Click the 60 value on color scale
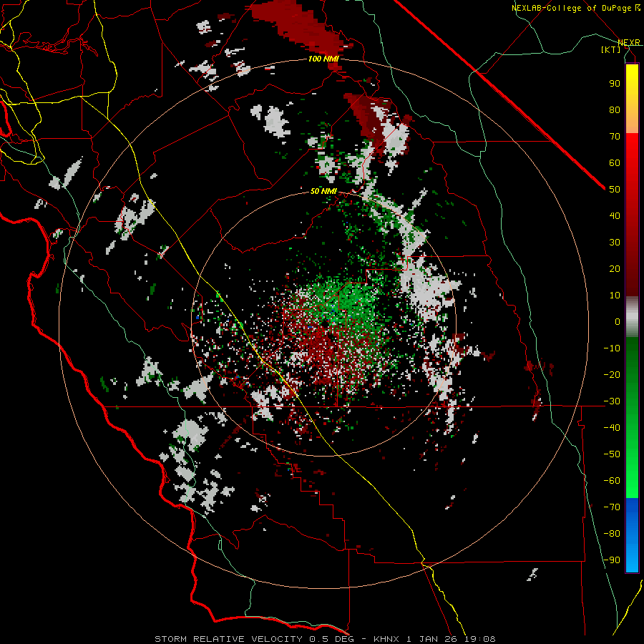 pos(615,162)
